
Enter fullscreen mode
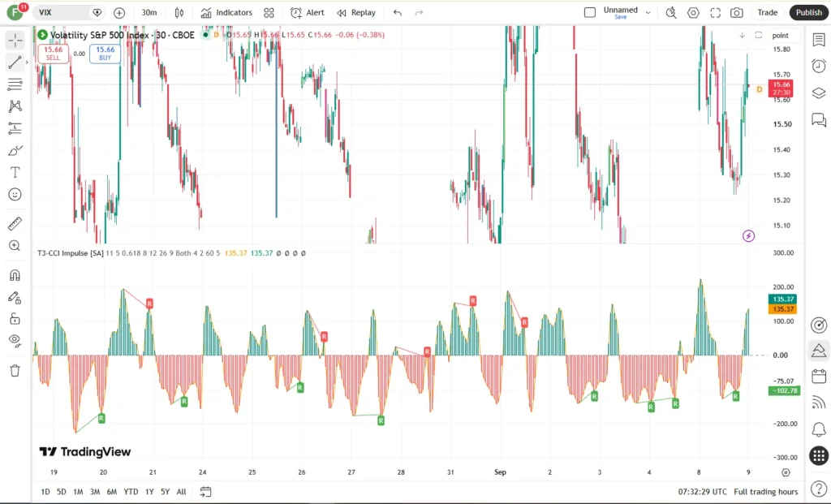716,13
